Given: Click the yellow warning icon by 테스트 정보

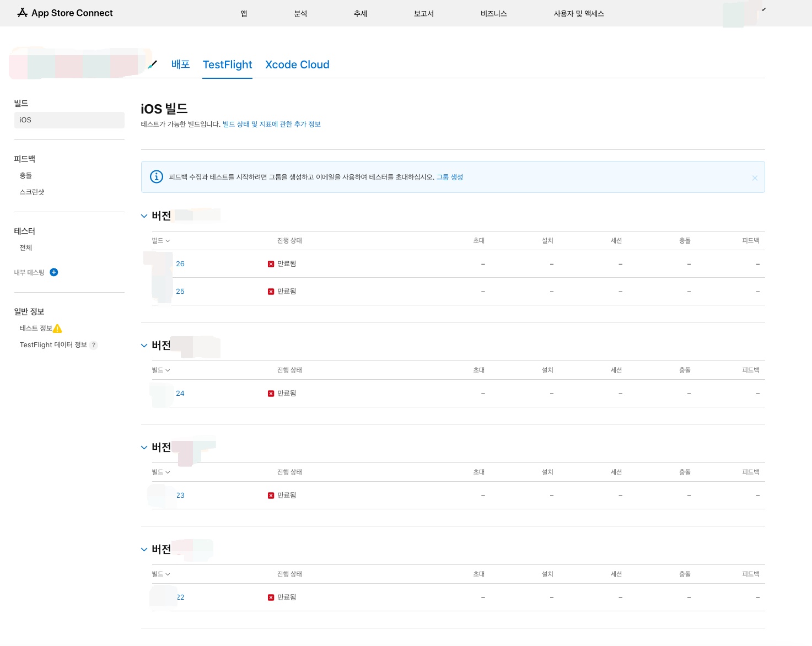Looking at the screenshot, I should (x=57, y=329).
